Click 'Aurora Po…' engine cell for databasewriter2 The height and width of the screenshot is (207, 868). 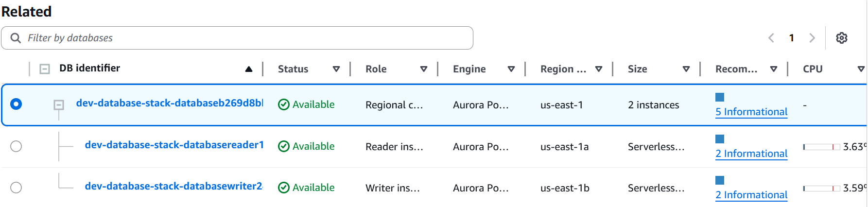click(481, 188)
